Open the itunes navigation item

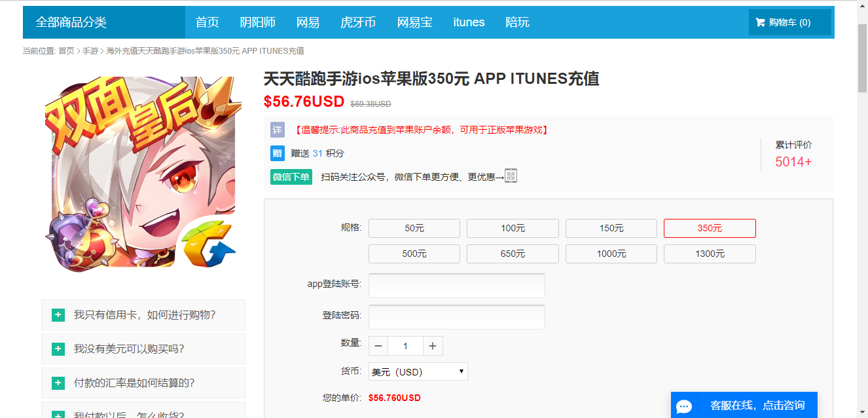pyautogui.click(x=469, y=22)
